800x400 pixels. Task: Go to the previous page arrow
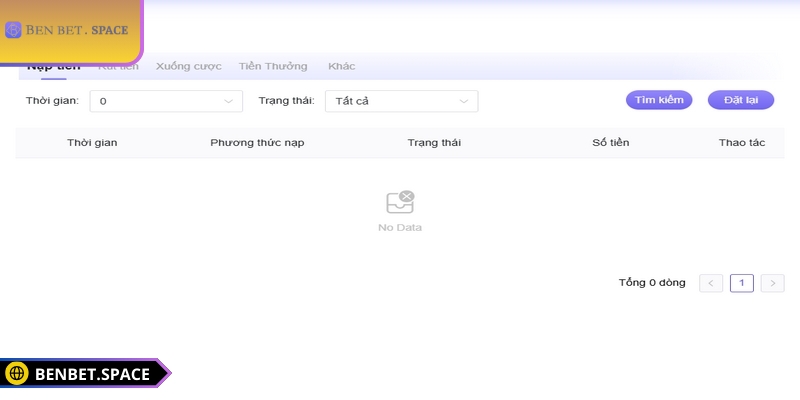[x=711, y=283]
